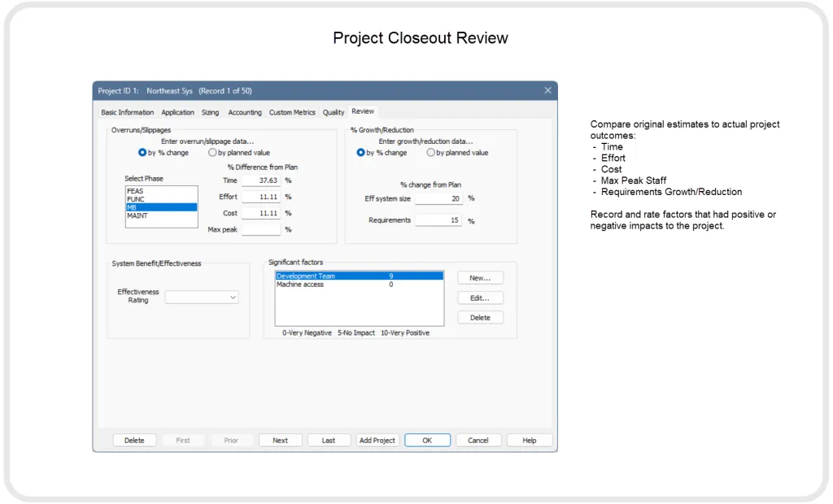Viewport: 833px width, 504px height.
Task: Switch to the Basic Information tab
Action: point(127,113)
